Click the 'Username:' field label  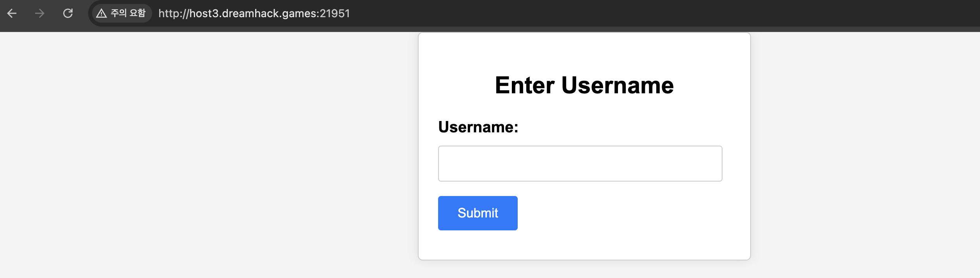pyautogui.click(x=478, y=127)
